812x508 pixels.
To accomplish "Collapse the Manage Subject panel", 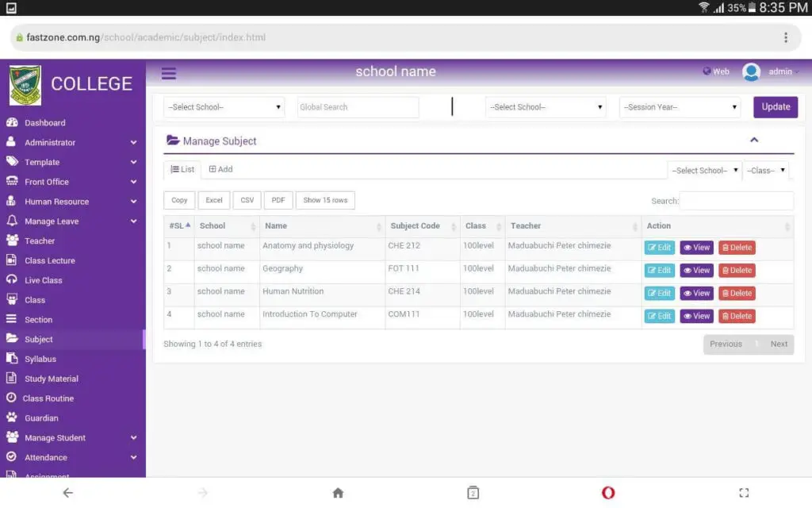I will point(755,138).
